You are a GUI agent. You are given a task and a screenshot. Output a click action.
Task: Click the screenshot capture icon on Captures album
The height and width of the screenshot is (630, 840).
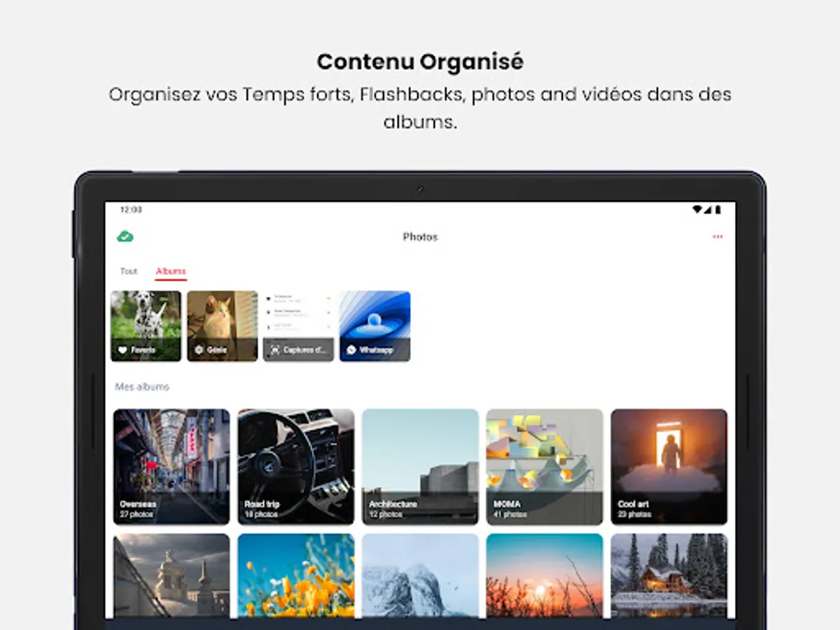pos(275,350)
